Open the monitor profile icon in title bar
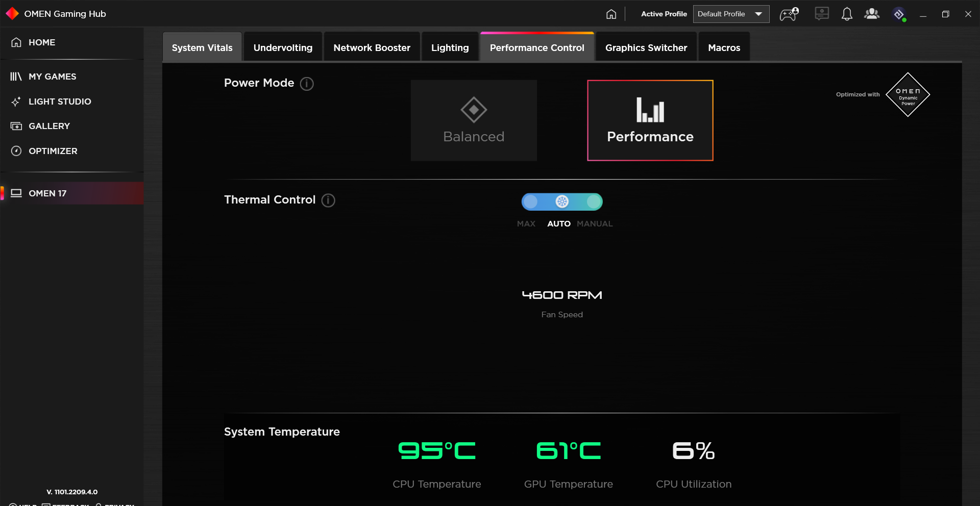 [x=822, y=14]
